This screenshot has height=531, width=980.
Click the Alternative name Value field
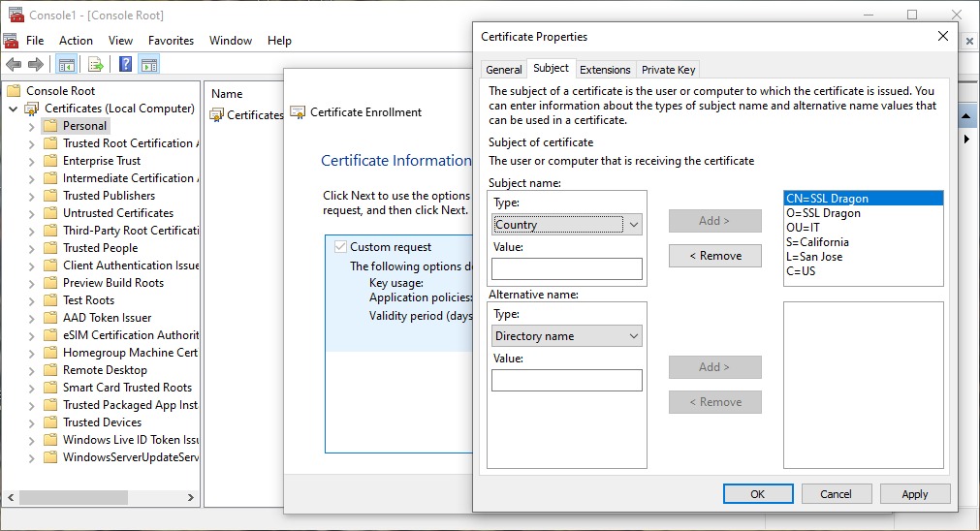point(567,380)
